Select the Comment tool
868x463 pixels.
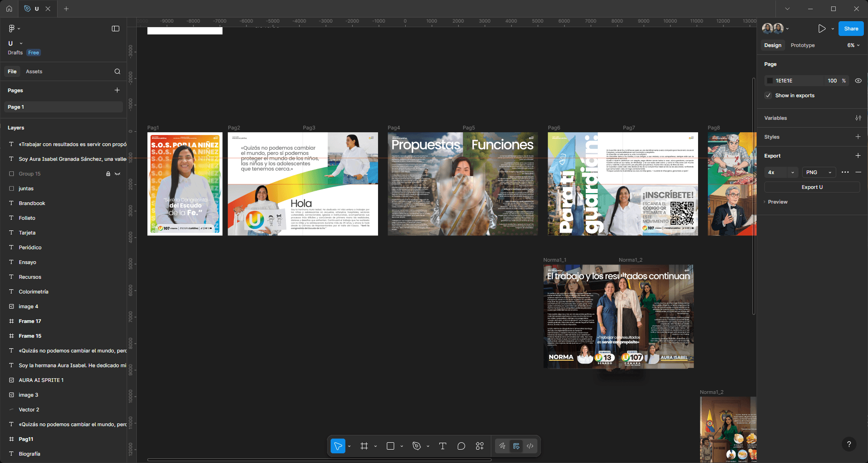click(x=461, y=446)
